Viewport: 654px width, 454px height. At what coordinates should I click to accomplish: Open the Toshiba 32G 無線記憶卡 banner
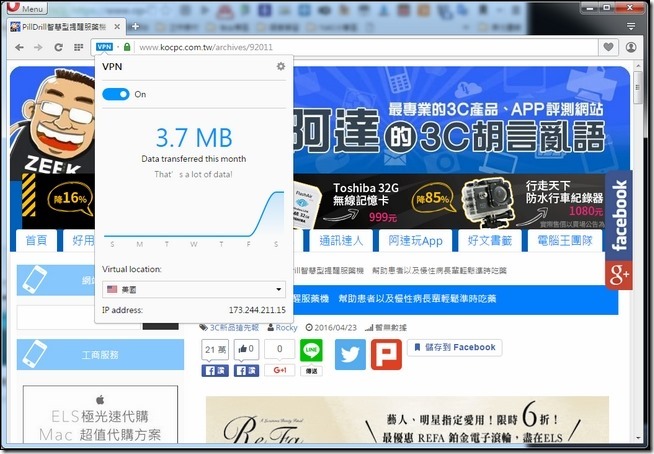coord(350,202)
